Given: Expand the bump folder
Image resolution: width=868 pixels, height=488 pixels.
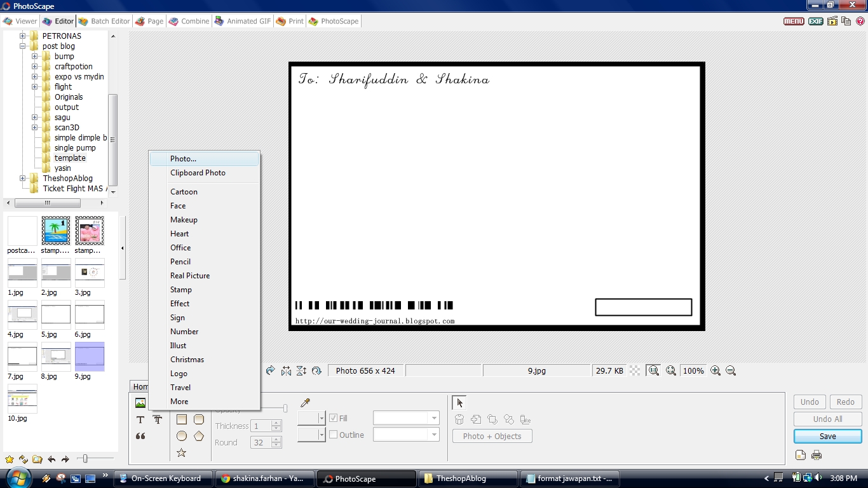Looking at the screenshot, I should tap(35, 57).
